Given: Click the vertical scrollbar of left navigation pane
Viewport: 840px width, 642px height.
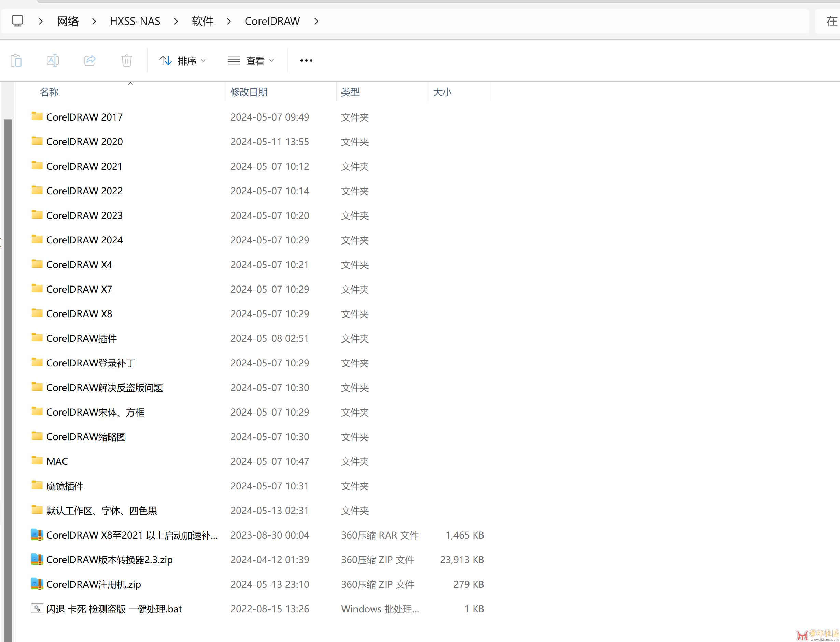Looking at the screenshot, I should (8, 380).
